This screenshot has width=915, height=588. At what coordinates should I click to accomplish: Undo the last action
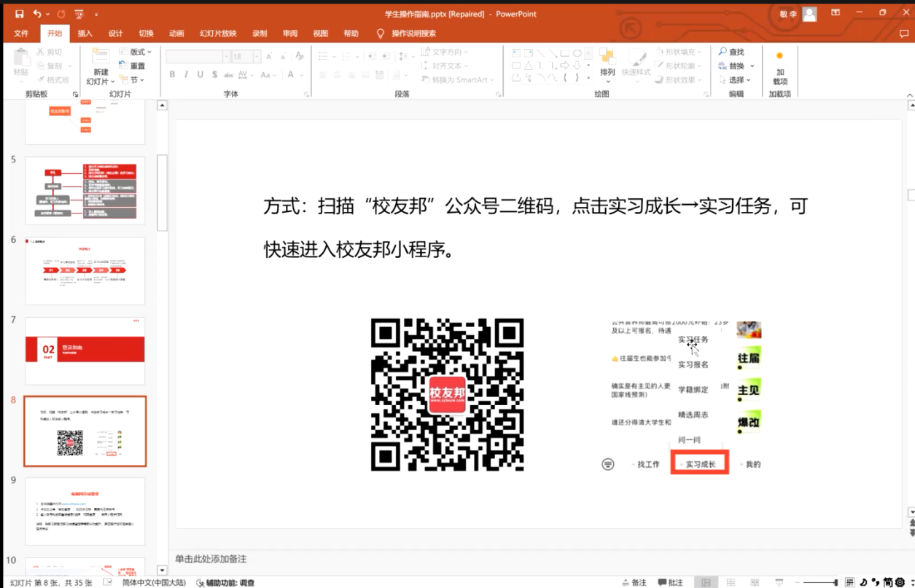[37, 14]
